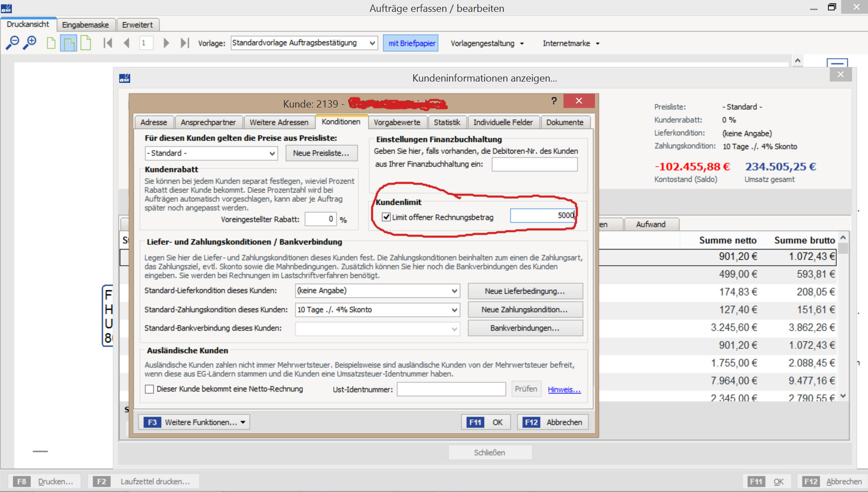Click the app icon in Kundeninformationen title bar
The image size is (868, 492).
tap(125, 78)
